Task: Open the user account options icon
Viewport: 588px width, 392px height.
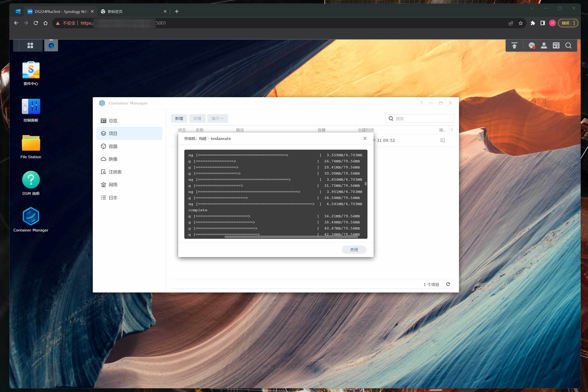Action: pyautogui.click(x=544, y=46)
